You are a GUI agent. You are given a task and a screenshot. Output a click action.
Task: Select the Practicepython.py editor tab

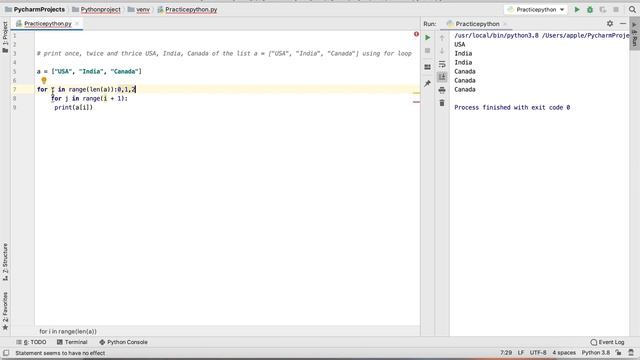[x=47, y=24]
